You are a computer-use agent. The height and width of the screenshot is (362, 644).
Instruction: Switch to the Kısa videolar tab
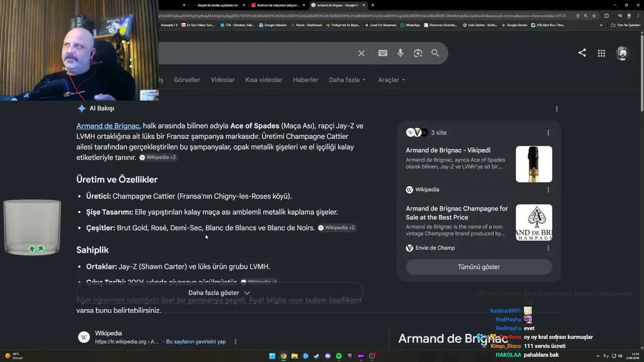click(264, 80)
